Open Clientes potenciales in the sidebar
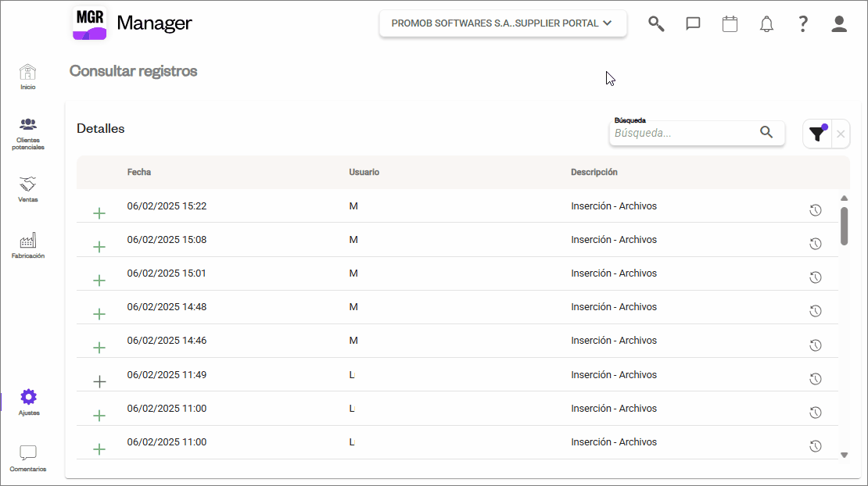Screen dimensions: 868x486 (28, 133)
